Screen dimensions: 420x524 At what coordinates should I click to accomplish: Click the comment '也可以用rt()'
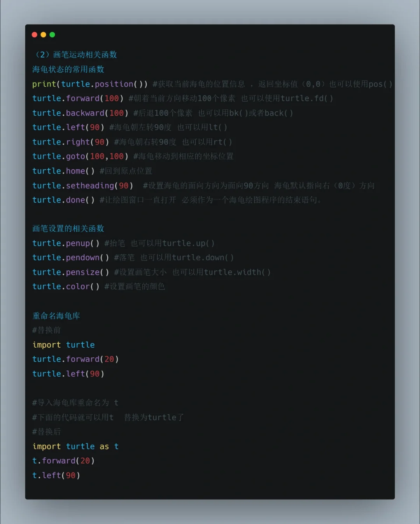click(x=207, y=142)
